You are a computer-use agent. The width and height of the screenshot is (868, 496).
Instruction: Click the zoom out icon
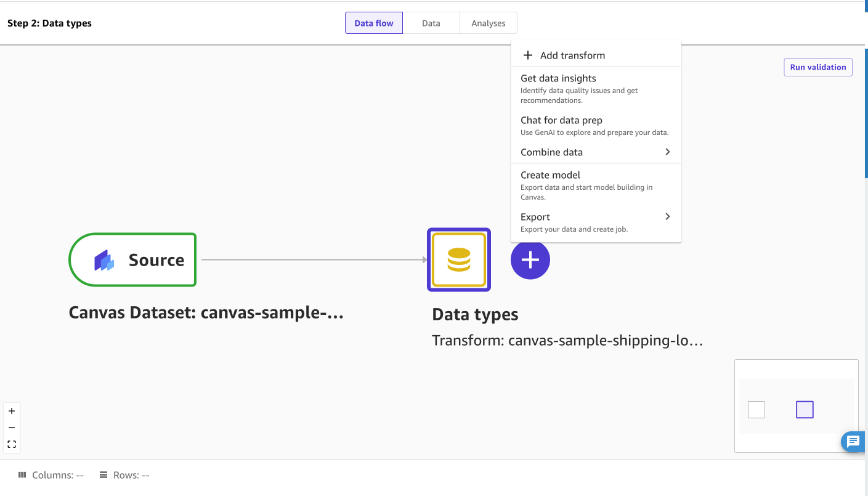(x=11, y=427)
